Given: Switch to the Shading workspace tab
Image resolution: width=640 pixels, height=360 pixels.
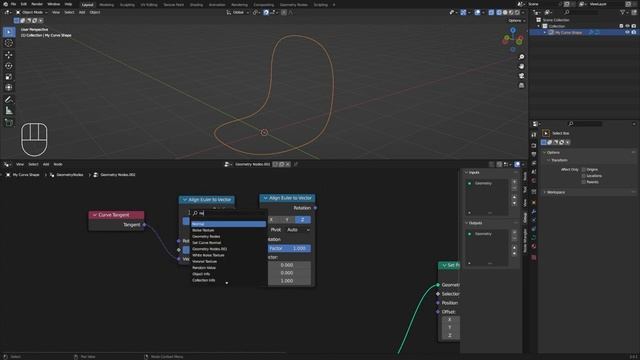Looking at the screenshot, I should [x=196, y=4].
